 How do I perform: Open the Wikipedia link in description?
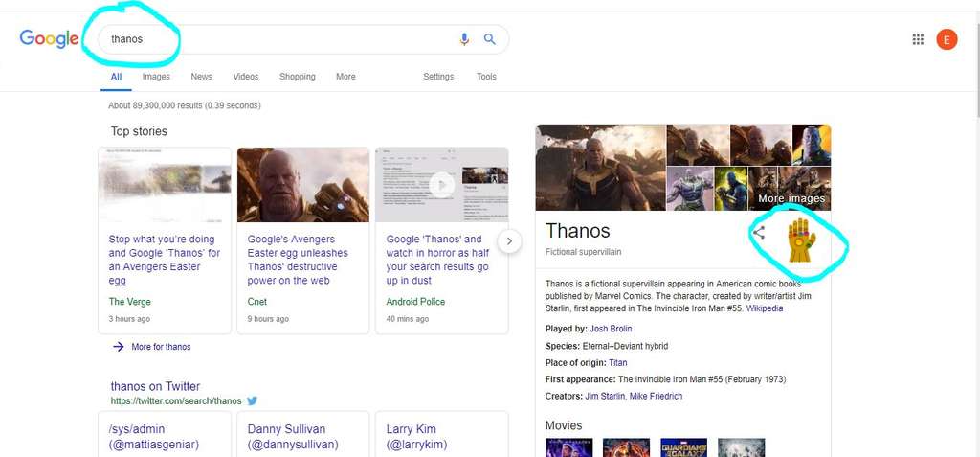pos(765,308)
